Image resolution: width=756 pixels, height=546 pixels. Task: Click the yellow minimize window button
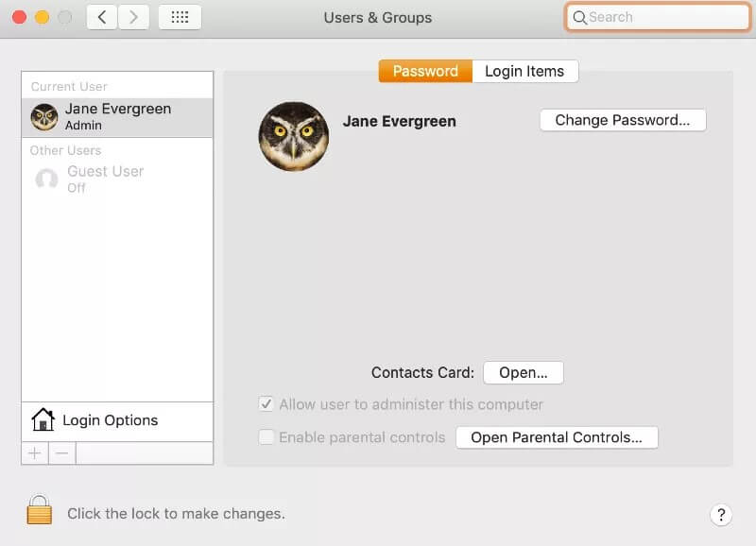point(42,17)
